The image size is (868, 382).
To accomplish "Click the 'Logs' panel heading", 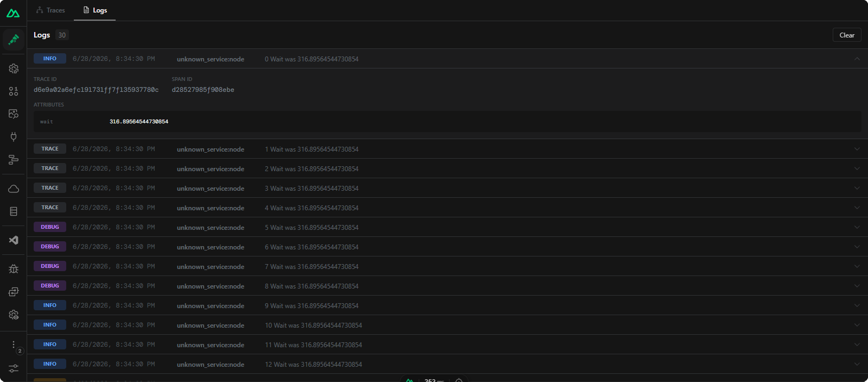I will pyautogui.click(x=42, y=35).
